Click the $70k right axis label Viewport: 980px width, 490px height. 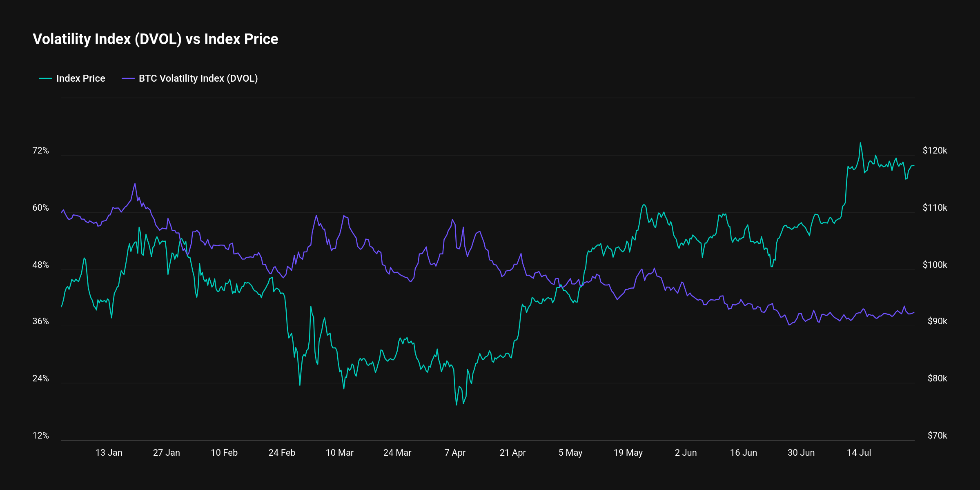[x=938, y=436]
